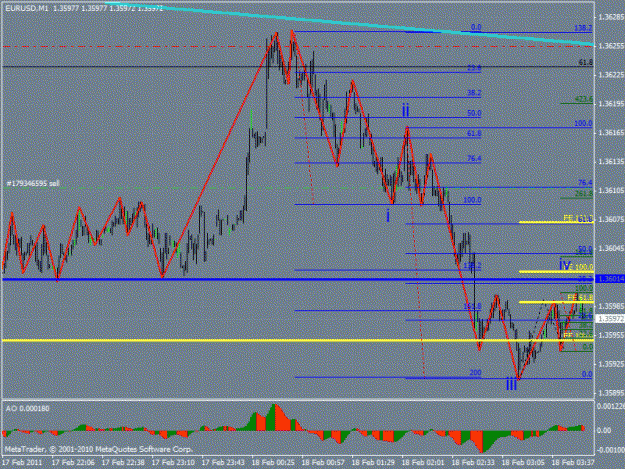Click price axis label 1.36165
Screen dimensions: 625x469
coord(611,133)
